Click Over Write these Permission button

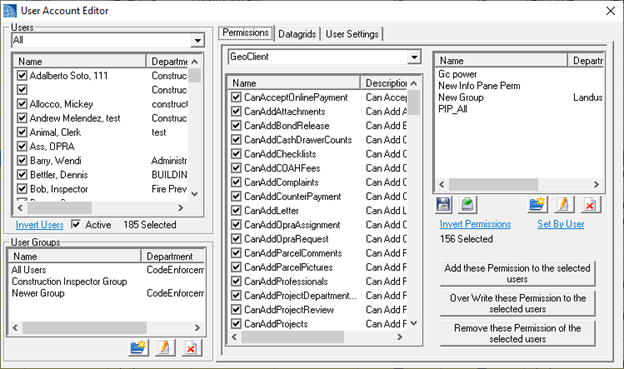tap(517, 303)
